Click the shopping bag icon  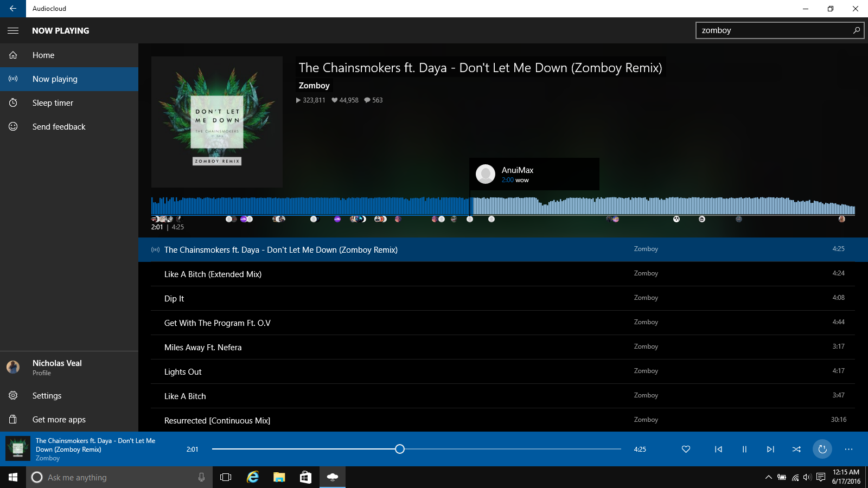pyautogui.click(x=13, y=420)
